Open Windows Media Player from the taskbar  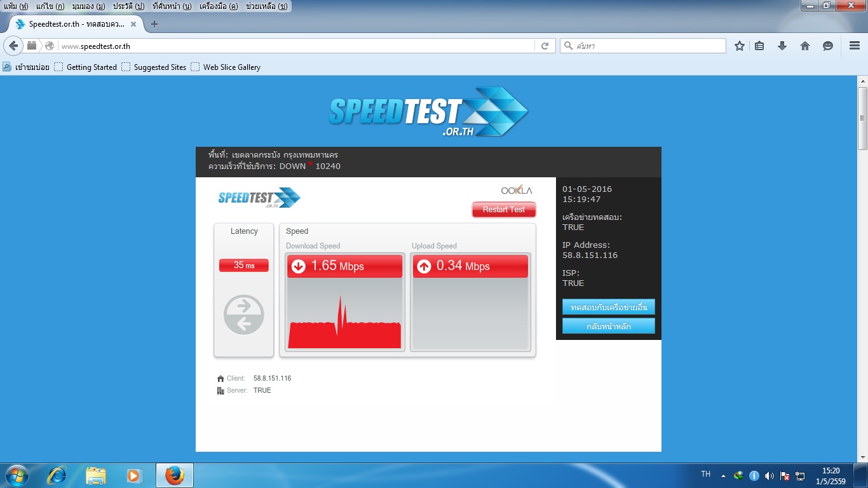pos(133,475)
